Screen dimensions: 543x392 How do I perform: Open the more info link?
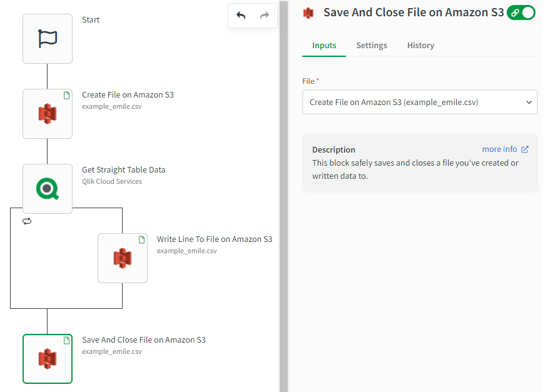[499, 149]
